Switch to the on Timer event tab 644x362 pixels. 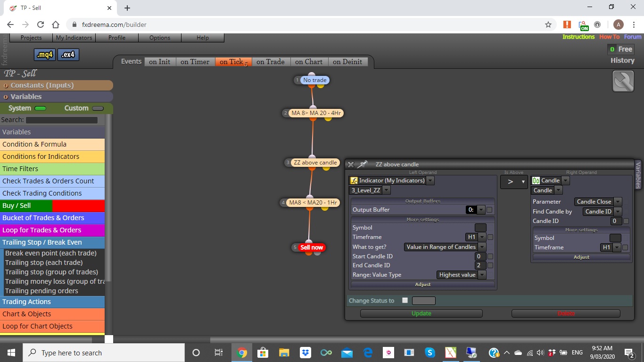tap(195, 62)
